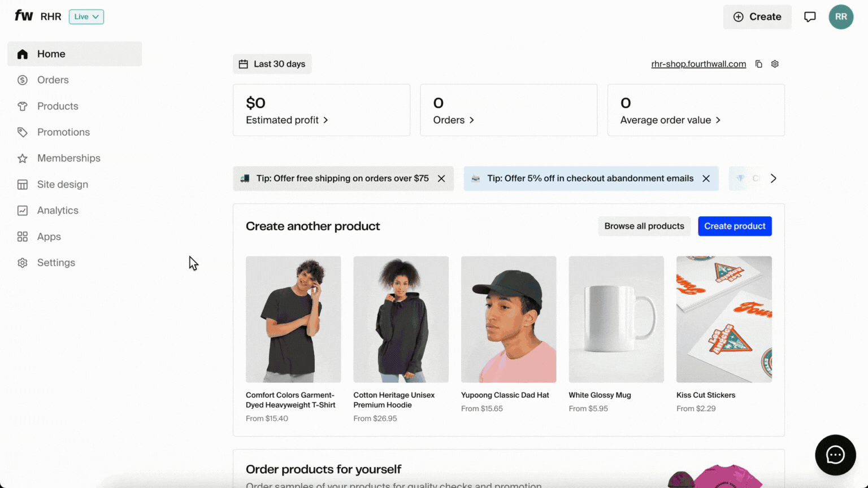Screen dimensions: 868x488
Task: Click the Yupoong Classic Dad Hat title
Action: 505,395
